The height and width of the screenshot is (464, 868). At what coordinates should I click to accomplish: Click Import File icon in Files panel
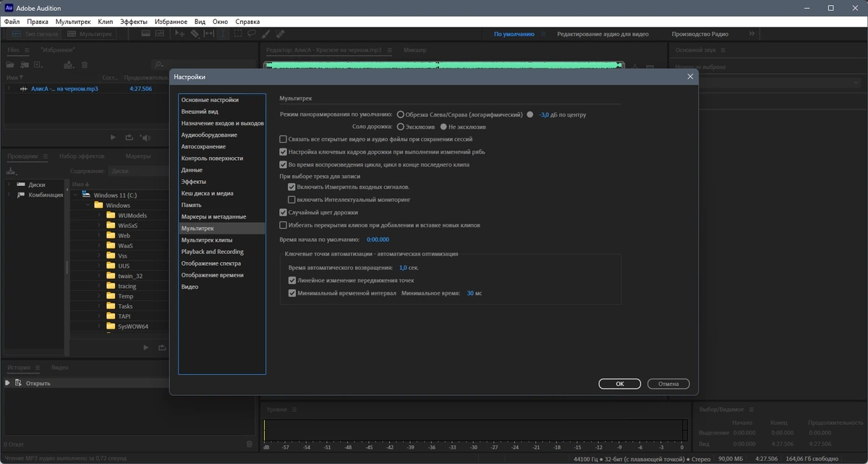click(x=25, y=64)
